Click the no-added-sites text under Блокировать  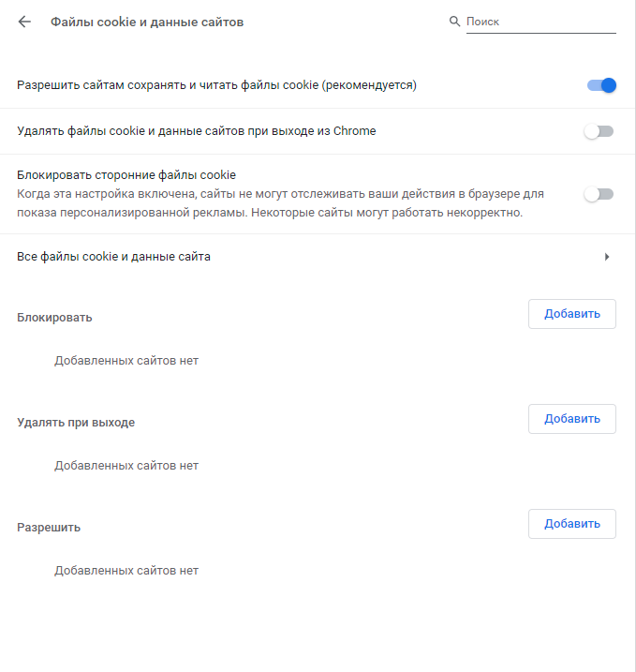(x=126, y=361)
